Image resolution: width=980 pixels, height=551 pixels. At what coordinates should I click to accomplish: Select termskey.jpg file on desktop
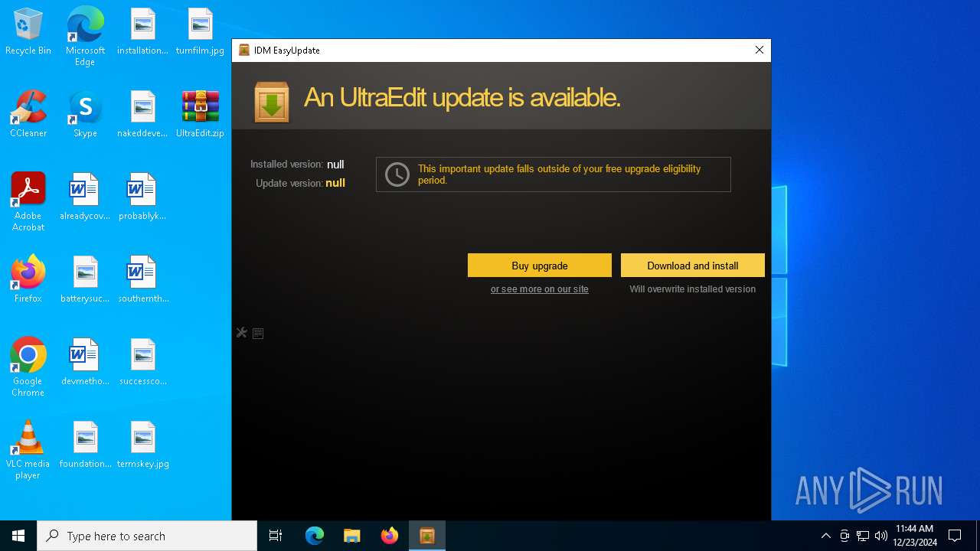[142, 445]
